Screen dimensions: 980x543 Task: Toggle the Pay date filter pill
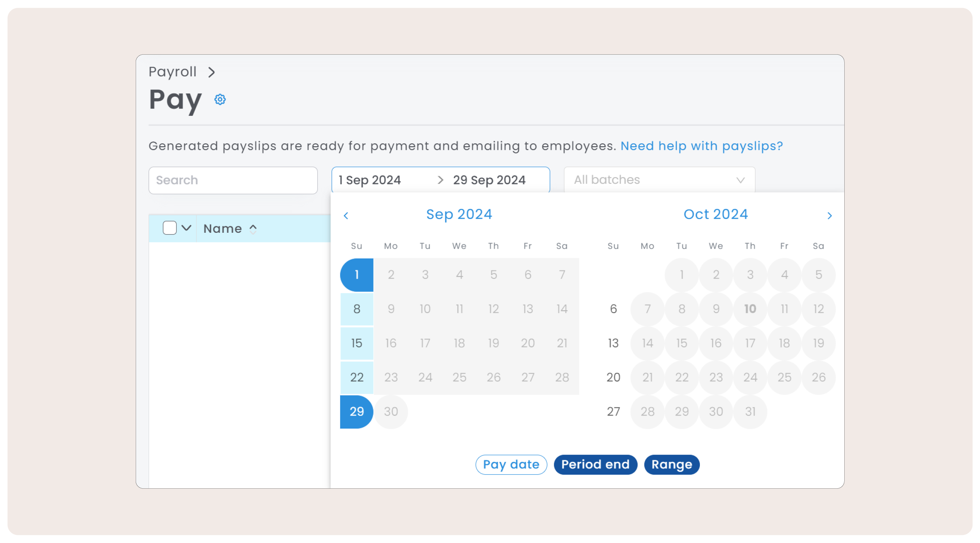(511, 464)
